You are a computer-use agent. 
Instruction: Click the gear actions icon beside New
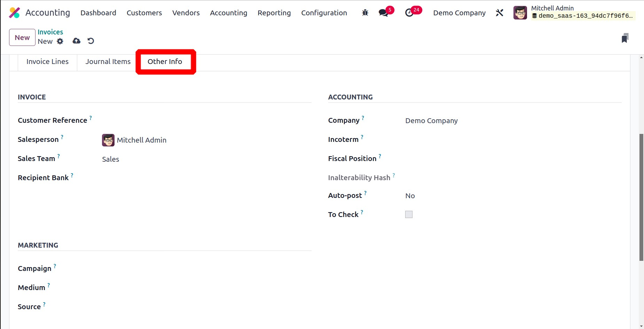[x=60, y=41]
